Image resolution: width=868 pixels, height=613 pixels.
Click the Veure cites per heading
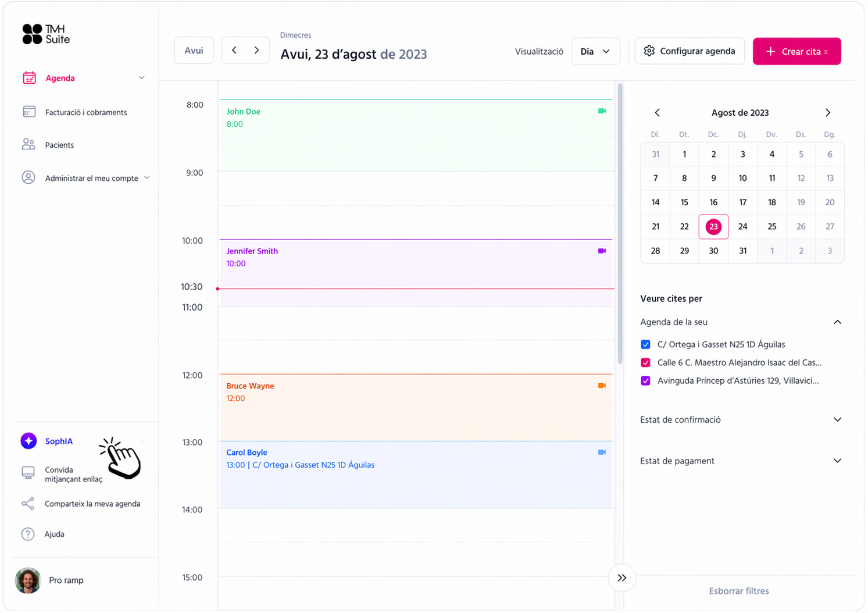[x=671, y=299]
